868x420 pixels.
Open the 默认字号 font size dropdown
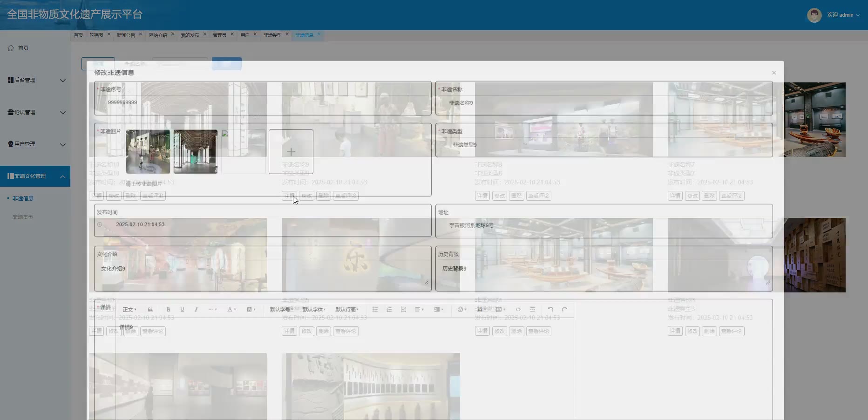click(281, 310)
